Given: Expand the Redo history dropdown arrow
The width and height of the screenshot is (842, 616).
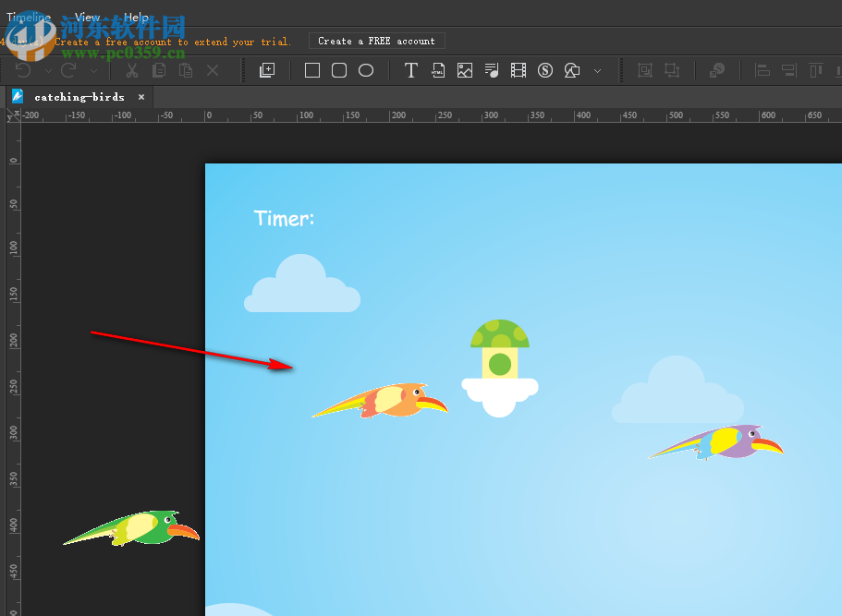Looking at the screenshot, I should click(x=93, y=70).
